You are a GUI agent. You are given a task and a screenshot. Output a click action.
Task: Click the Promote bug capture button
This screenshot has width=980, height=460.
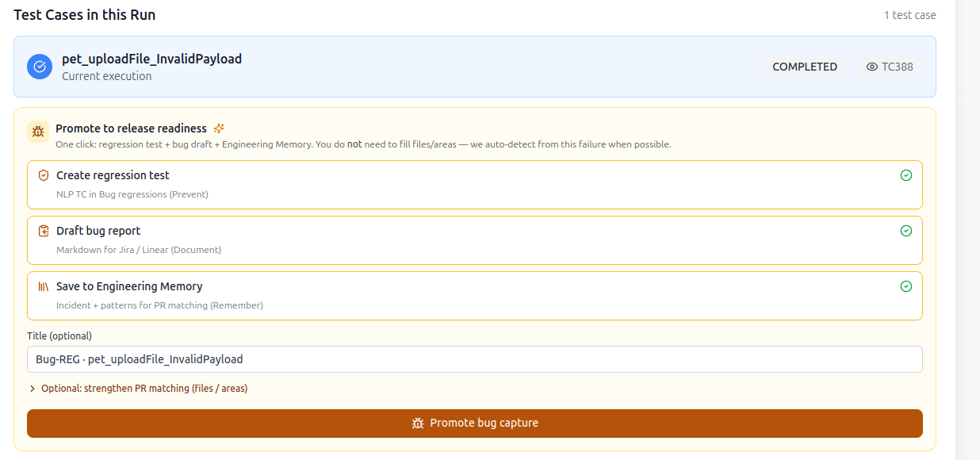pos(475,424)
